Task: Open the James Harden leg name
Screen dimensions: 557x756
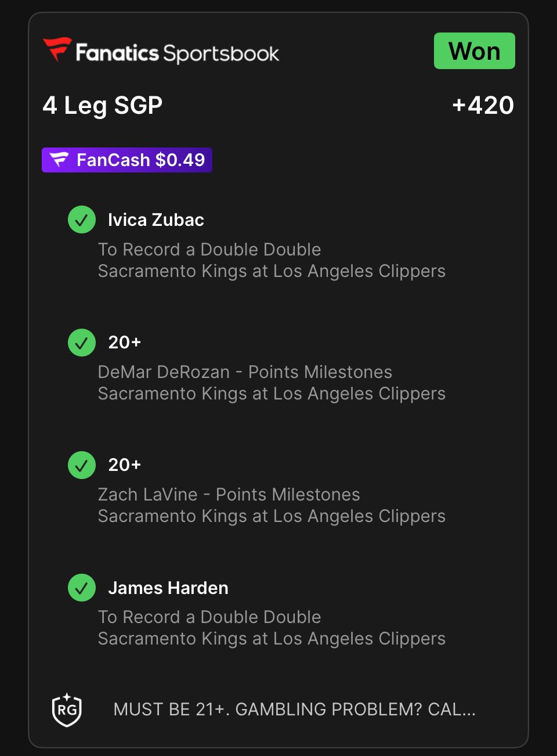Action: (168, 588)
